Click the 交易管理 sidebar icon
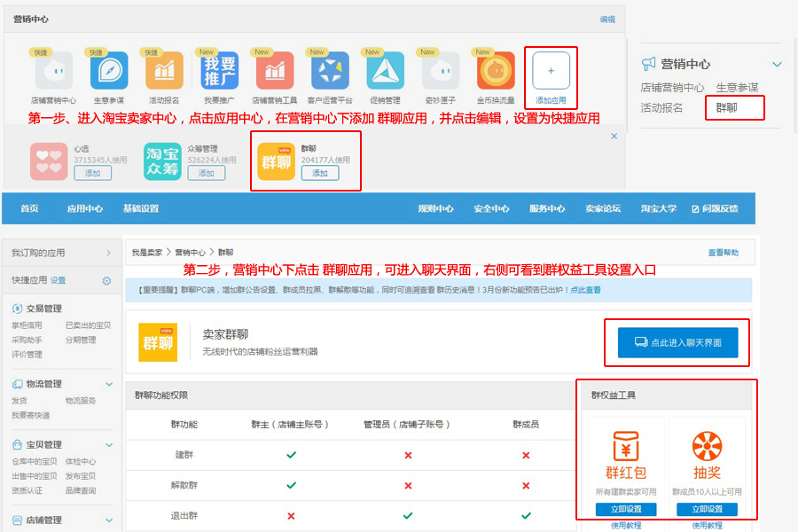The height and width of the screenshot is (532, 798). (17, 309)
